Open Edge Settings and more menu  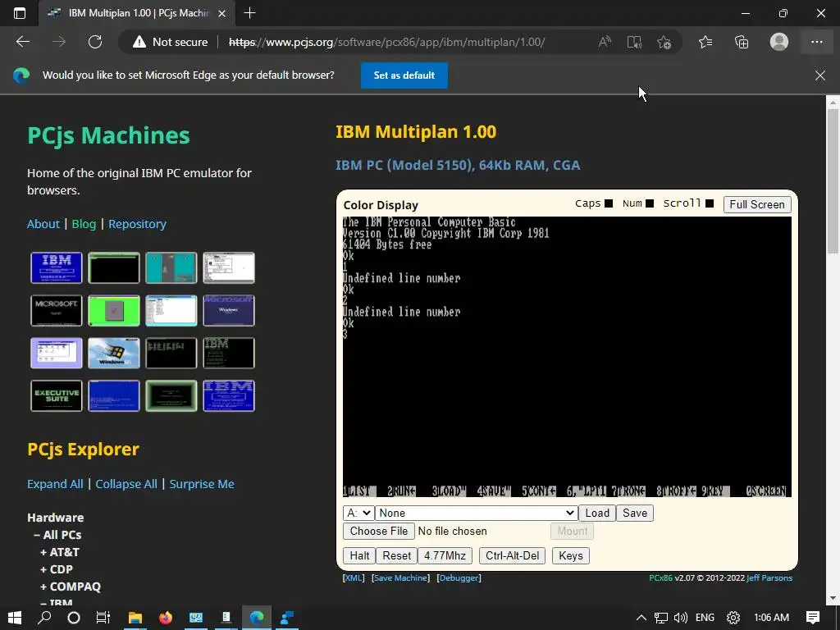point(816,42)
